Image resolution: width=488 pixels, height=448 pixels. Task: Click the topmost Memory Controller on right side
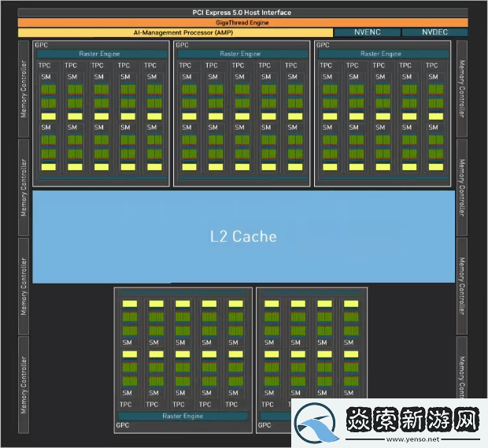[x=462, y=87]
